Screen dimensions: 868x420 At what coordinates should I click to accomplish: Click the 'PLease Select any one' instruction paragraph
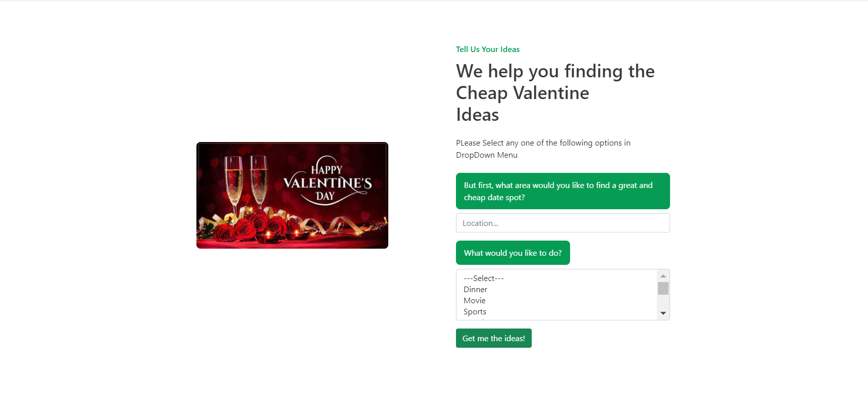point(543,149)
